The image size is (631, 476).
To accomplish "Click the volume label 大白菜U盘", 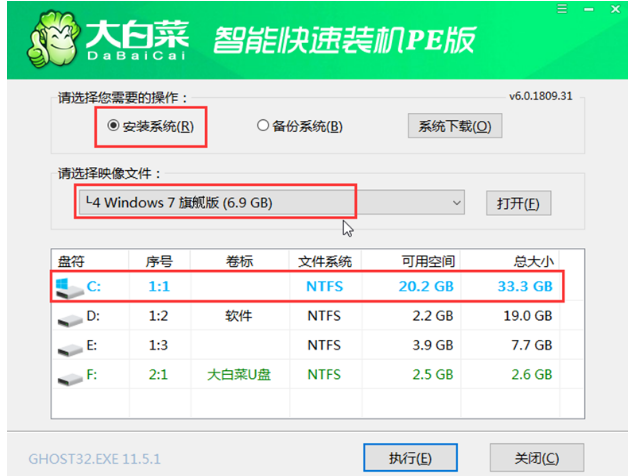I will 239,375.
